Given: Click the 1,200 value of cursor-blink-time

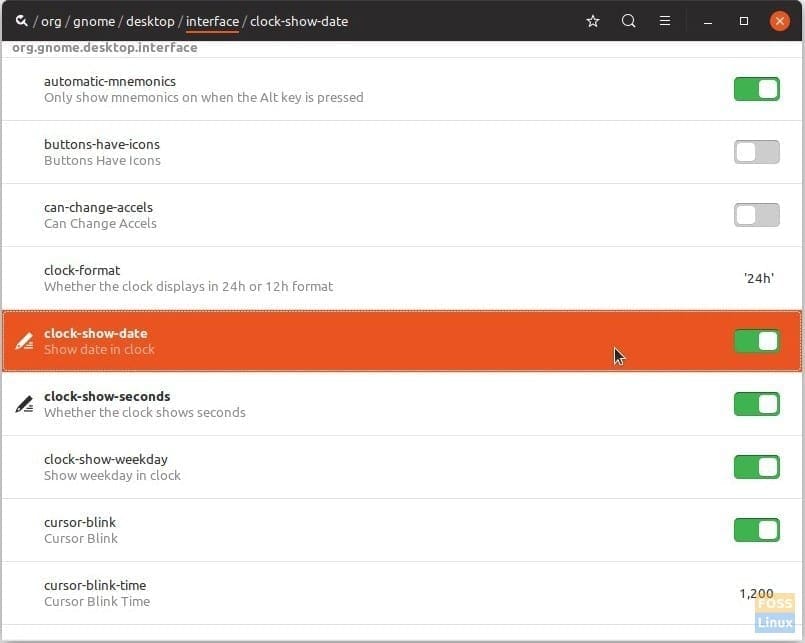Looking at the screenshot, I should (x=756, y=594).
